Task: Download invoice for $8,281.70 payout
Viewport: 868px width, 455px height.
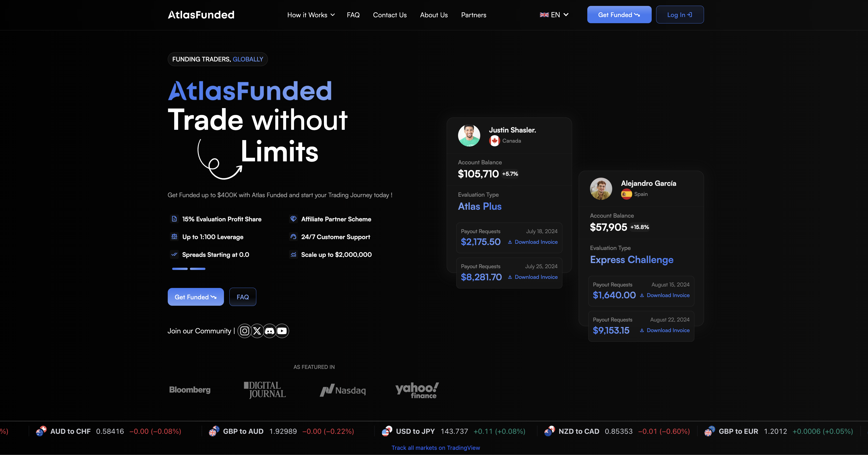Action: click(x=532, y=277)
